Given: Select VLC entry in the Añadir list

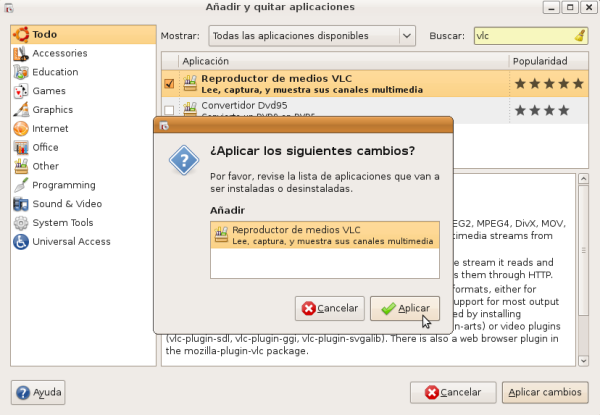Looking at the screenshot, I should point(324,235).
